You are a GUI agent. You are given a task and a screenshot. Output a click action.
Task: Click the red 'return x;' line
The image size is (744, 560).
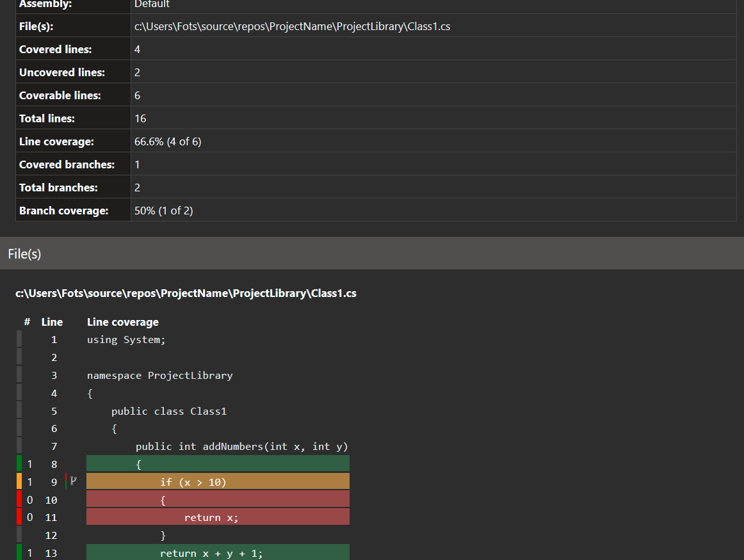point(218,517)
